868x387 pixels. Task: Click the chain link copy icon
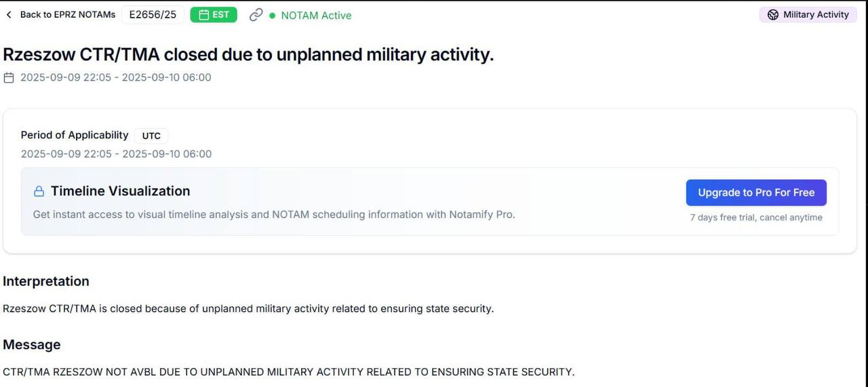click(256, 15)
